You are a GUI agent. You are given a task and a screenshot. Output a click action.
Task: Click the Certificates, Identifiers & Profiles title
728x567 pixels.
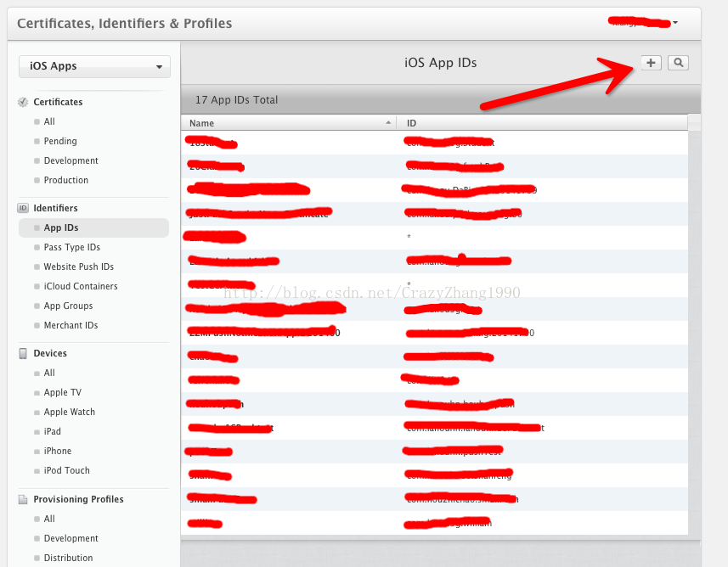[124, 23]
